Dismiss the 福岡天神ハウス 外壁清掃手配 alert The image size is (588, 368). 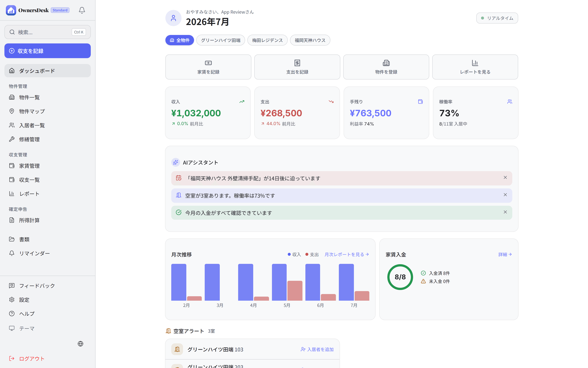pos(505,178)
